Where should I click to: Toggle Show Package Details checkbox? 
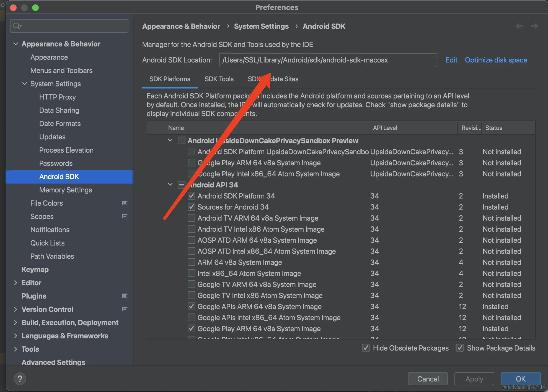tap(460, 348)
